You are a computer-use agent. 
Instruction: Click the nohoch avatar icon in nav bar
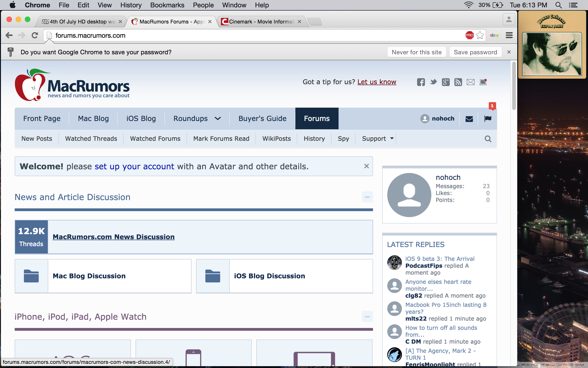pyautogui.click(x=425, y=118)
